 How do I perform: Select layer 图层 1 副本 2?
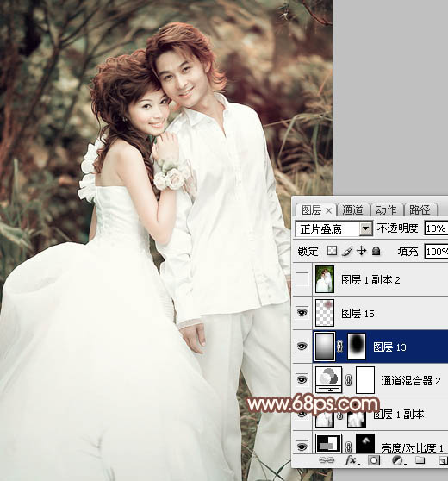point(370,279)
